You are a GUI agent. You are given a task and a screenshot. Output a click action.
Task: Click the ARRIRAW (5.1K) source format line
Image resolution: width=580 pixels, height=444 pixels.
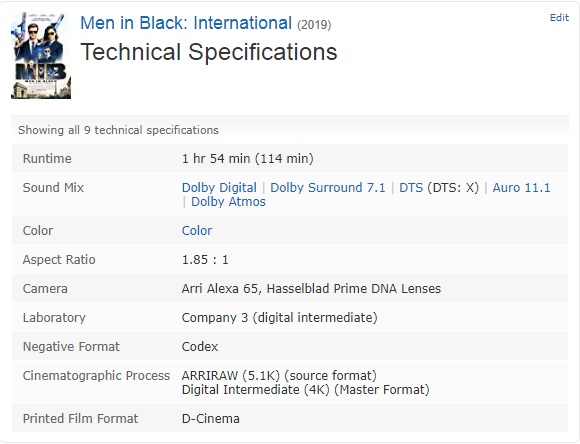(279, 376)
